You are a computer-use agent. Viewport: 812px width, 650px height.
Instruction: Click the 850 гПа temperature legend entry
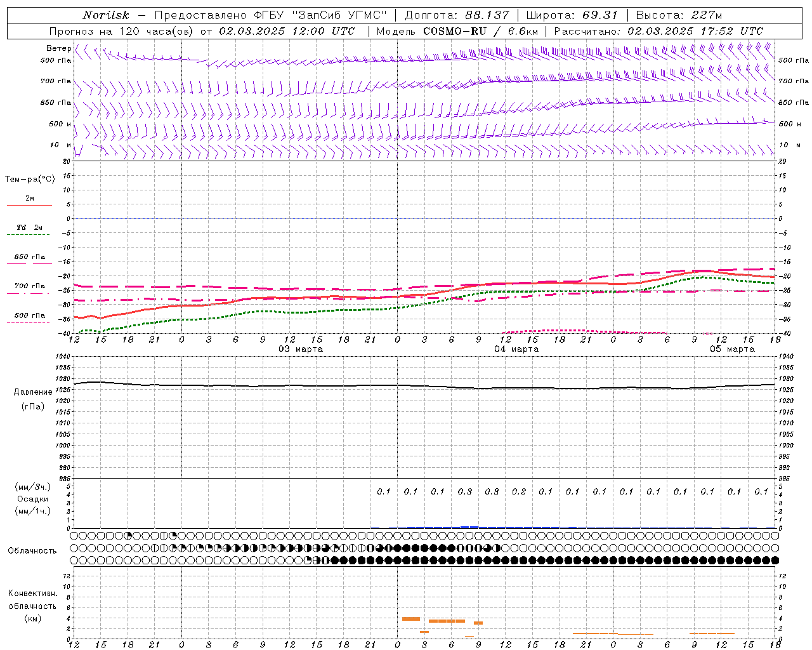click(30, 257)
